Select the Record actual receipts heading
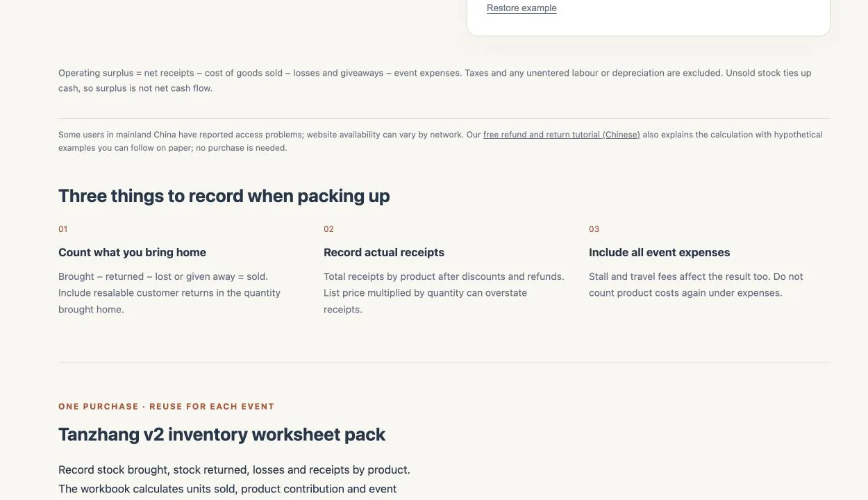This screenshot has width=868, height=500. [384, 253]
